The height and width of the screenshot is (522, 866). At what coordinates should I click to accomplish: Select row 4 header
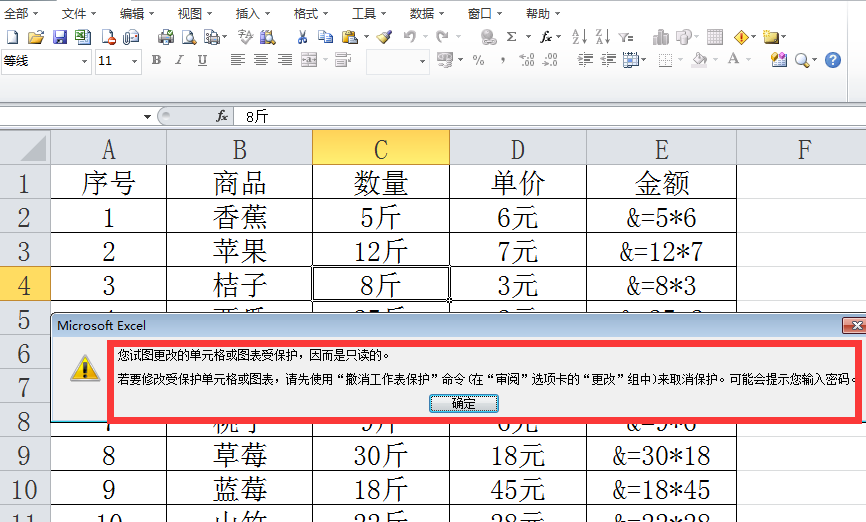coord(25,284)
